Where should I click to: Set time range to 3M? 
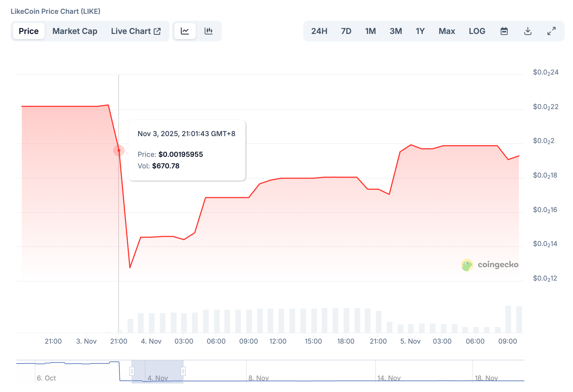coord(396,31)
